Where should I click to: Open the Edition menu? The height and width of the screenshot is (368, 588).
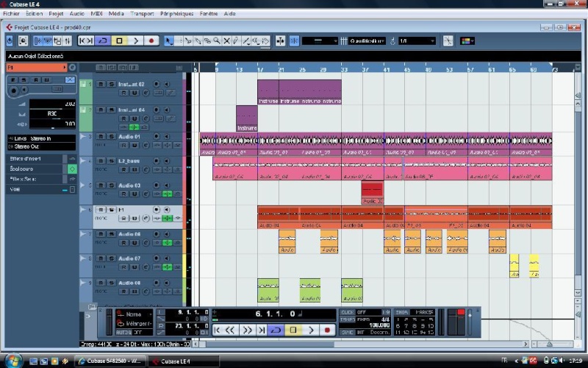tap(34, 13)
